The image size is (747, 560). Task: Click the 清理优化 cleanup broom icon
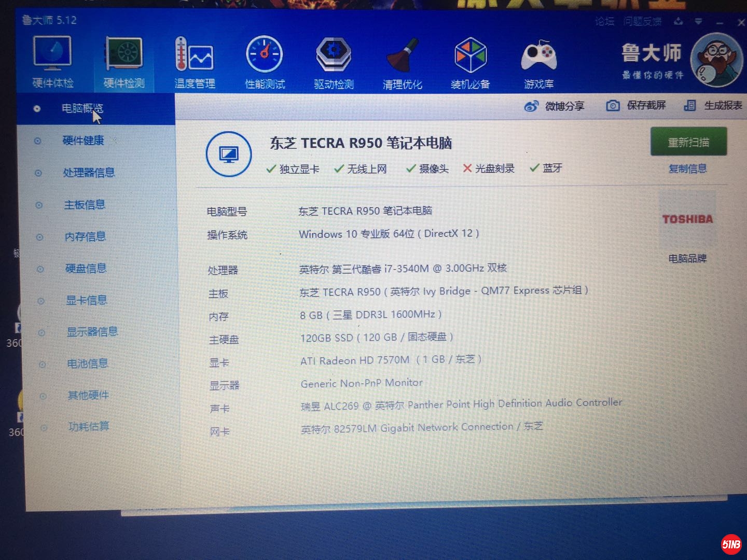[402, 56]
